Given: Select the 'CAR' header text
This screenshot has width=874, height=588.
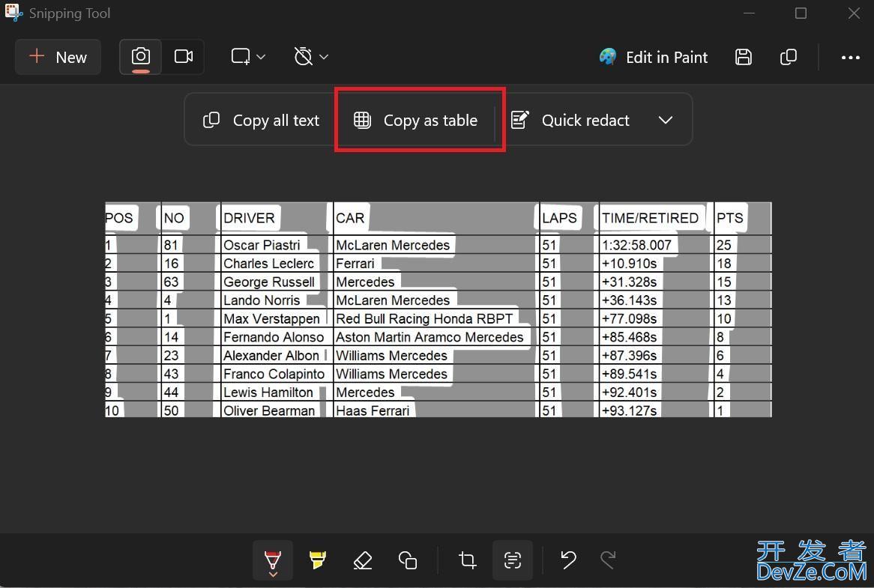Looking at the screenshot, I should tap(350, 218).
